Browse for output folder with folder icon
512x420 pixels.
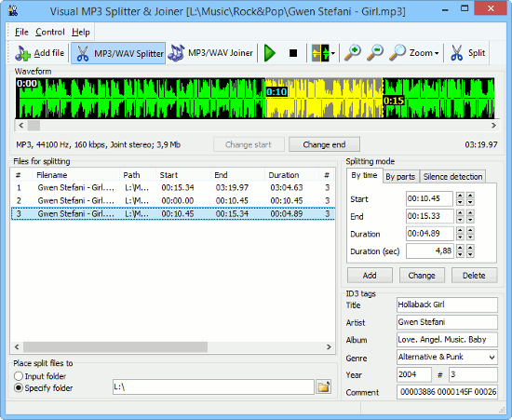click(x=324, y=387)
